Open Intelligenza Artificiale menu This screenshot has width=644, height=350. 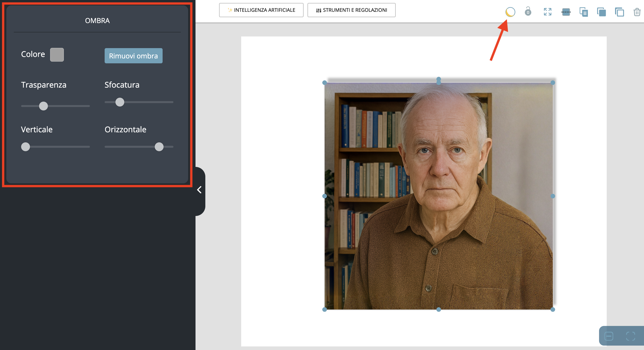[x=261, y=10]
